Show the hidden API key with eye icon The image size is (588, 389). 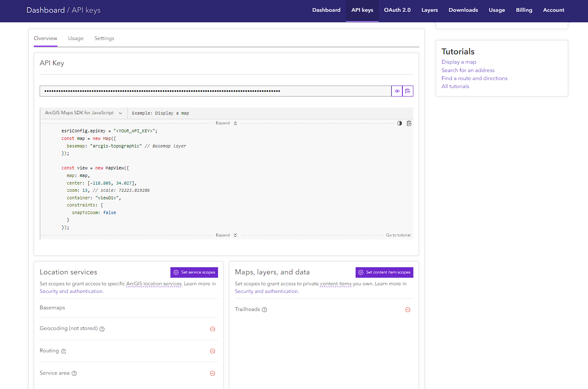tap(397, 91)
